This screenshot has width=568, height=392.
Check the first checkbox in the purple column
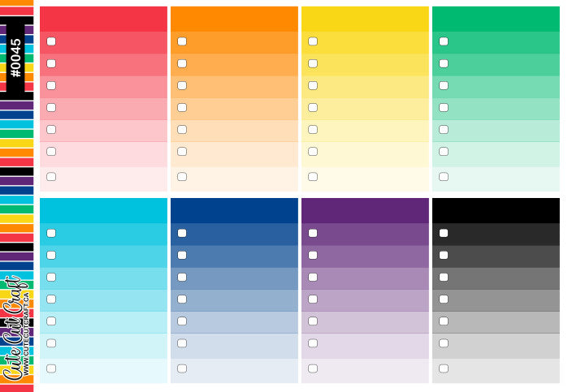(x=313, y=233)
